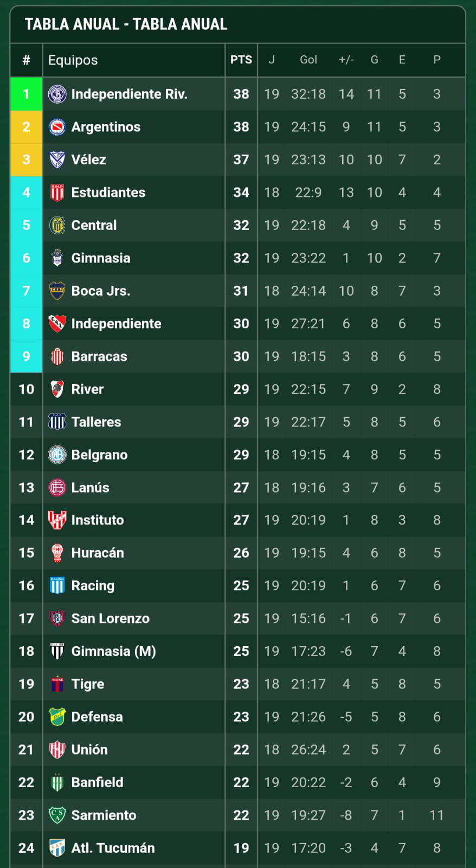
Task: Open the Atl. Tucumán team link
Action: [113, 848]
